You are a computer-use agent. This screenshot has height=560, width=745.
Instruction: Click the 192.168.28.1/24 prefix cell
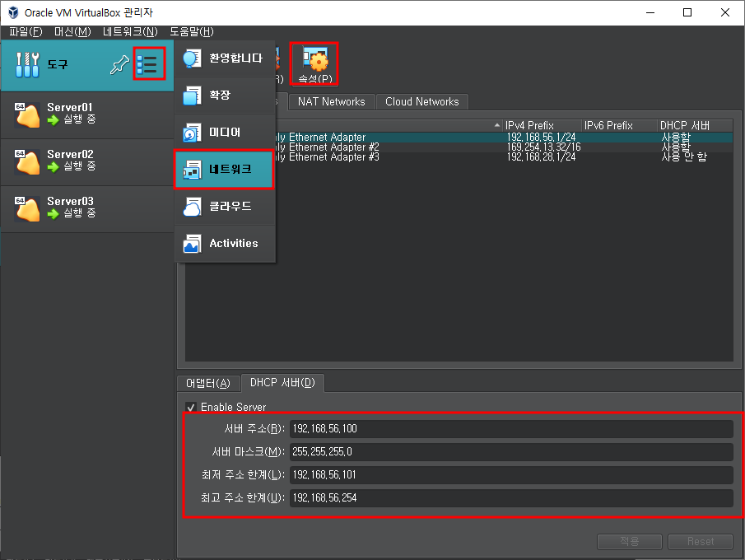pyautogui.click(x=541, y=156)
